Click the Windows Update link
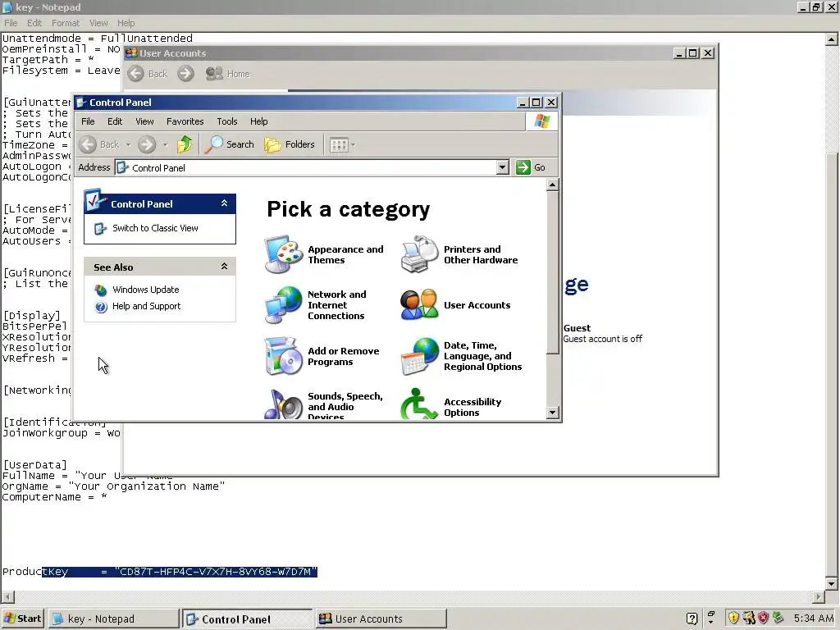 [x=146, y=290]
